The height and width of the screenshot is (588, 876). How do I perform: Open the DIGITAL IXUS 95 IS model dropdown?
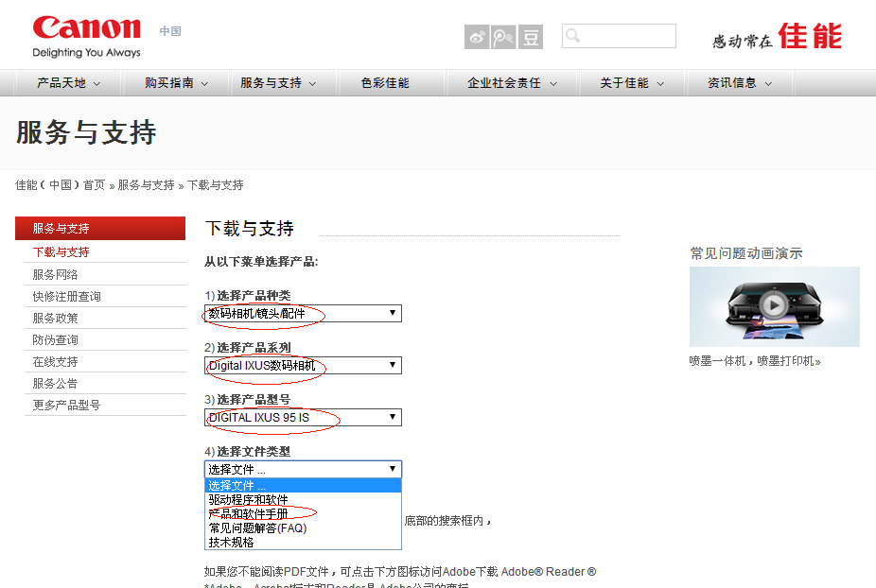(303, 417)
